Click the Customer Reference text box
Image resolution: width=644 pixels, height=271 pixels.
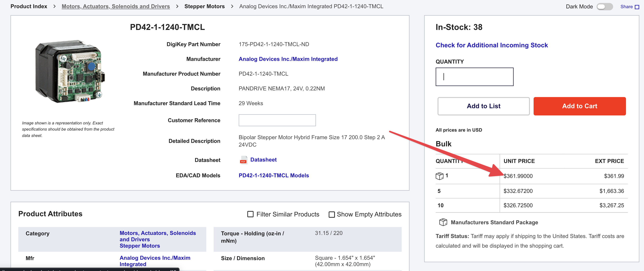coord(277,120)
